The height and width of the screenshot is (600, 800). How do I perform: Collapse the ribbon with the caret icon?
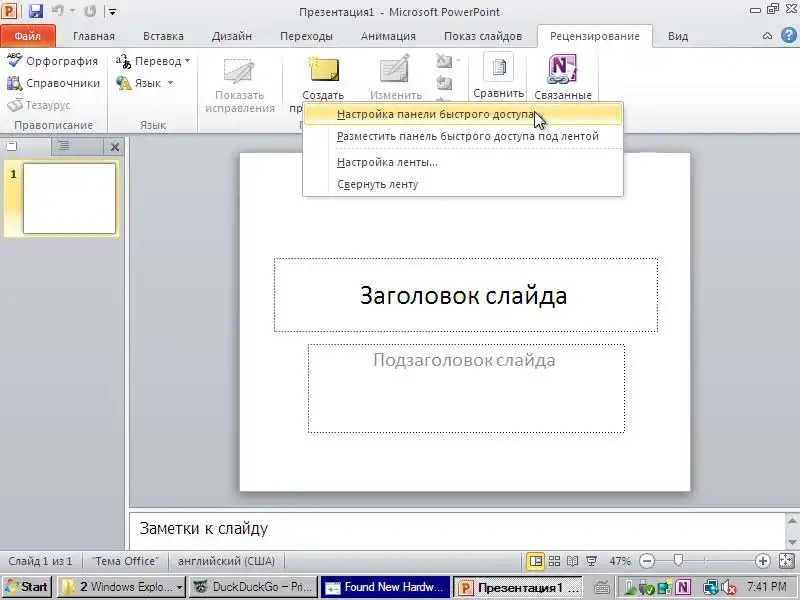767,36
